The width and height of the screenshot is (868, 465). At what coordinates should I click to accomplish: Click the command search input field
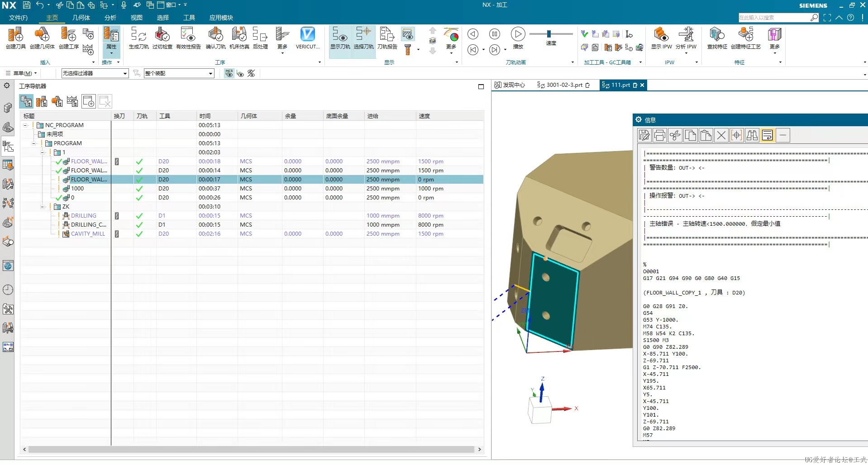(774, 18)
